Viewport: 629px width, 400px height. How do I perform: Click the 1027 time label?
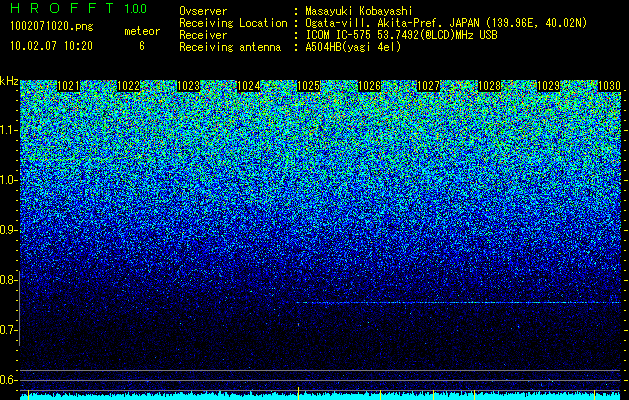tap(428, 86)
